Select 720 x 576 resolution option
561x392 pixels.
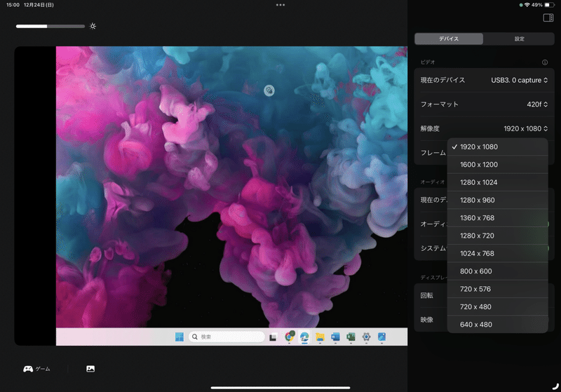pyautogui.click(x=497, y=289)
